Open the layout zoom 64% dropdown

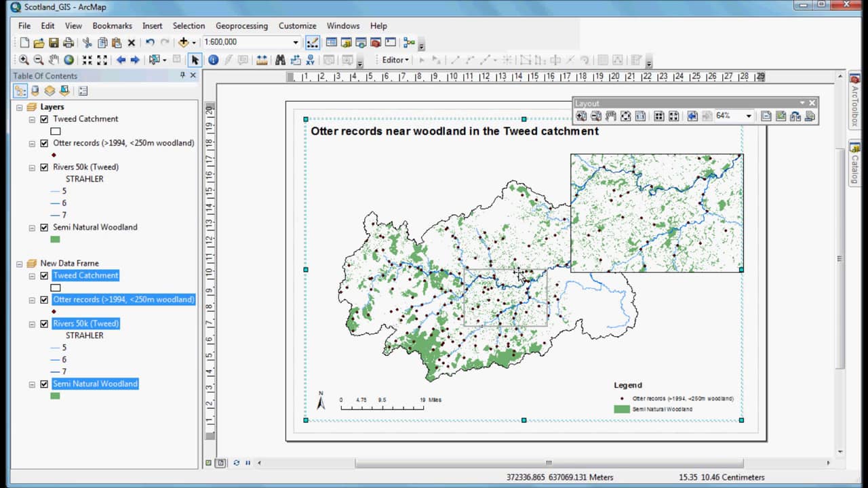coord(749,116)
